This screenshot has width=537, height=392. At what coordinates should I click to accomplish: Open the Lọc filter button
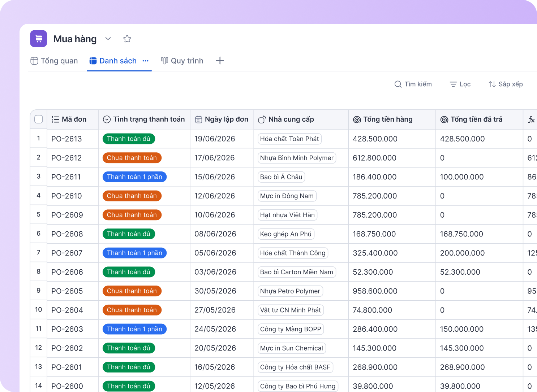460,84
